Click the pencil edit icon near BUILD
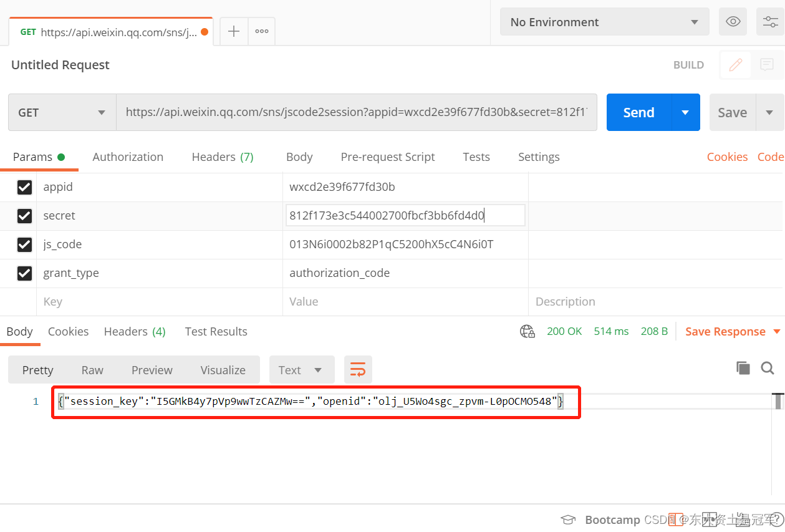785x532 pixels. (x=736, y=65)
